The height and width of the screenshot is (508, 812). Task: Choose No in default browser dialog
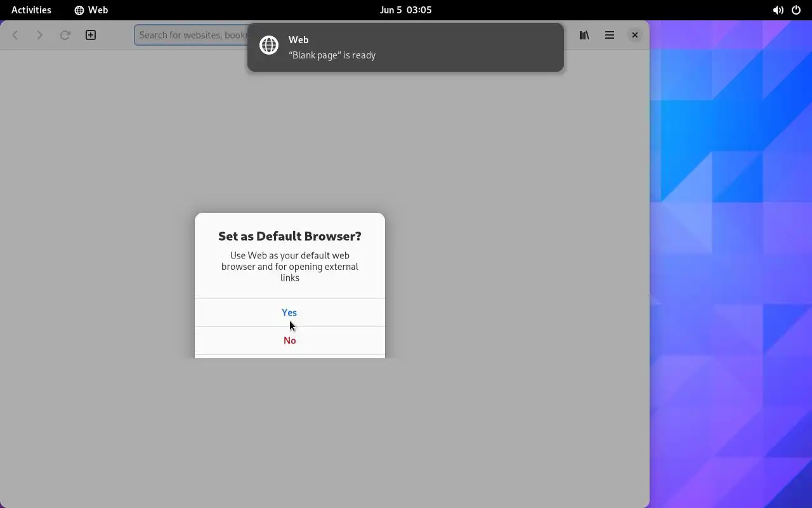coord(289,340)
